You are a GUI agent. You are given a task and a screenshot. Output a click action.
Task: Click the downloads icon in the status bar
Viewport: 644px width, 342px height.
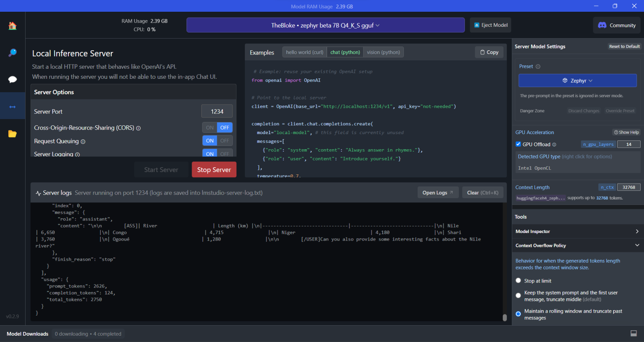(634, 333)
